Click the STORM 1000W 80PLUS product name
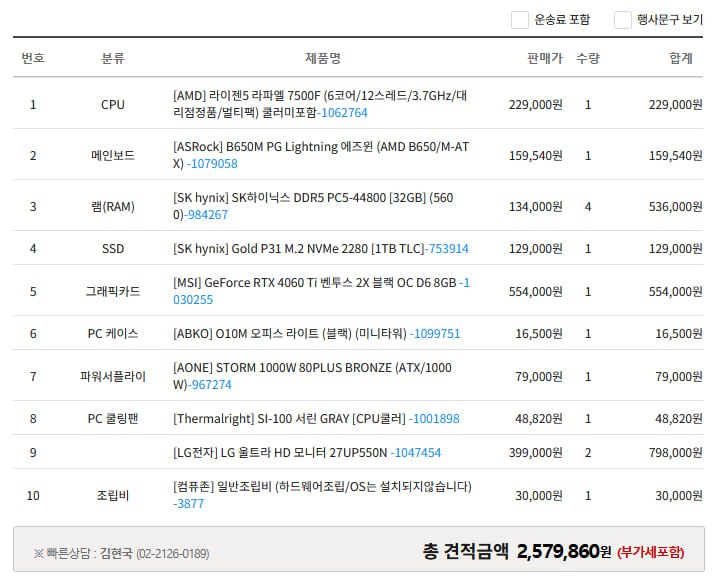The image size is (721, 587). (x=312, y=376)
